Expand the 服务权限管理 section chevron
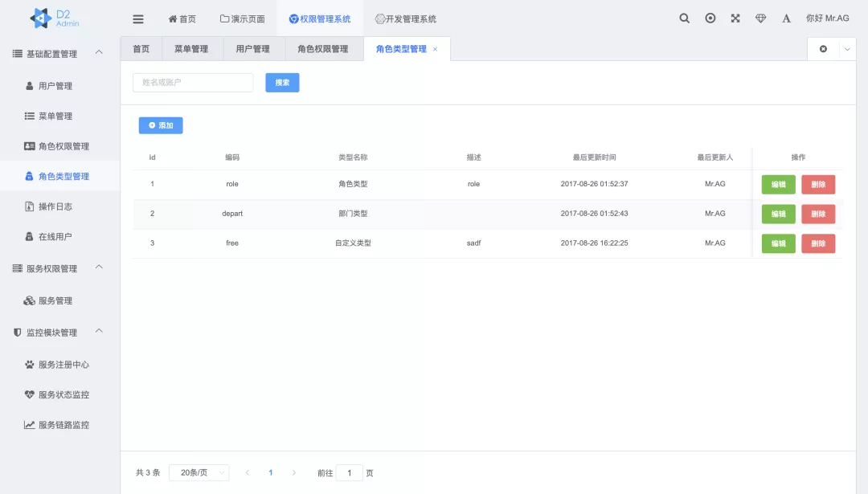 (100, 268)
